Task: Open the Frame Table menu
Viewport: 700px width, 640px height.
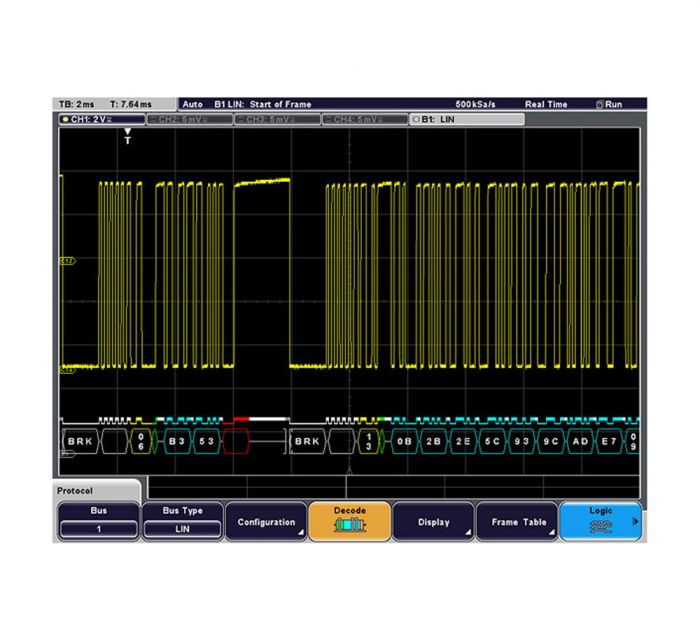Action: (x=517, y=521)
